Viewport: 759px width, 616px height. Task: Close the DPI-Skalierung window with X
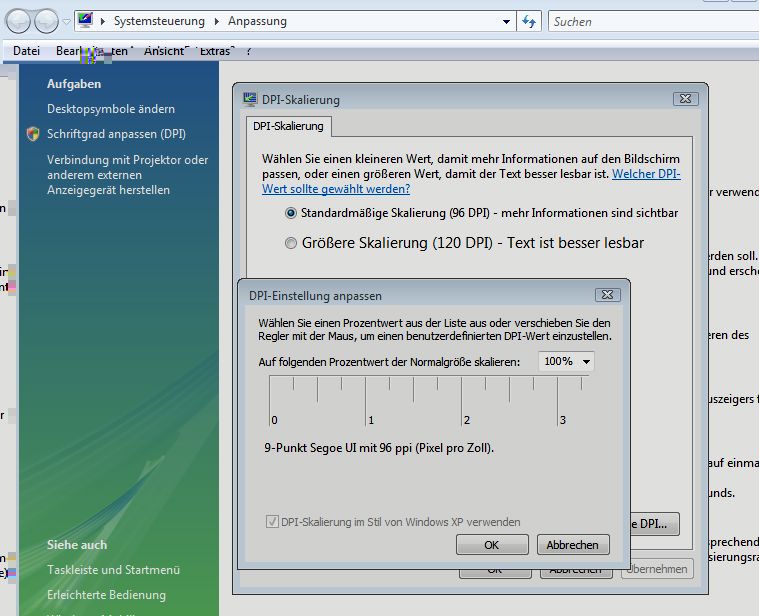[684, 99]
